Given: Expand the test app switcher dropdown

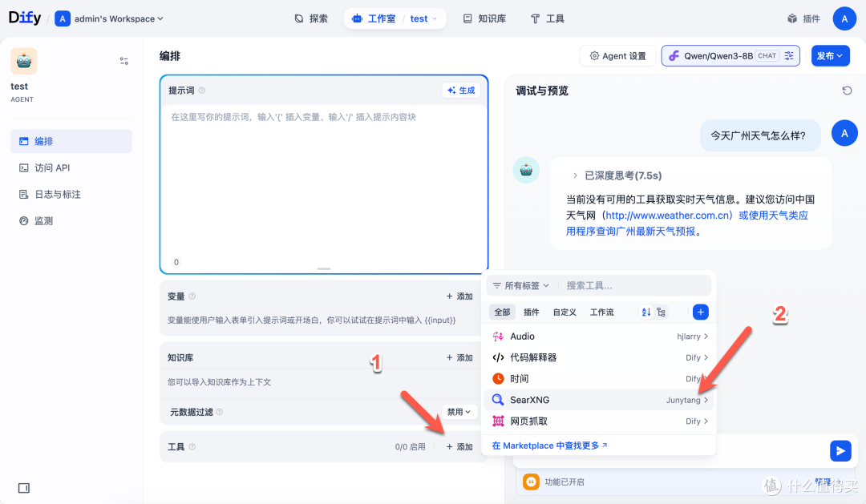Looking at the screenshot, I should click(423, 18).
